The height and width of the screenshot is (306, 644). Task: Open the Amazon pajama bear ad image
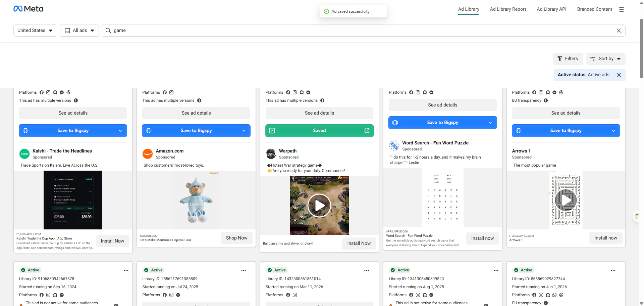point(196,200)
